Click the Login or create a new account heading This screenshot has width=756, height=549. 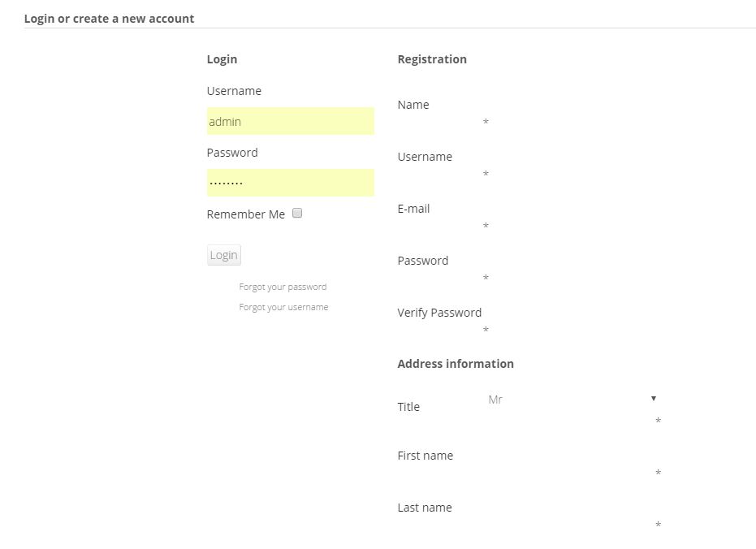[109, 18]
